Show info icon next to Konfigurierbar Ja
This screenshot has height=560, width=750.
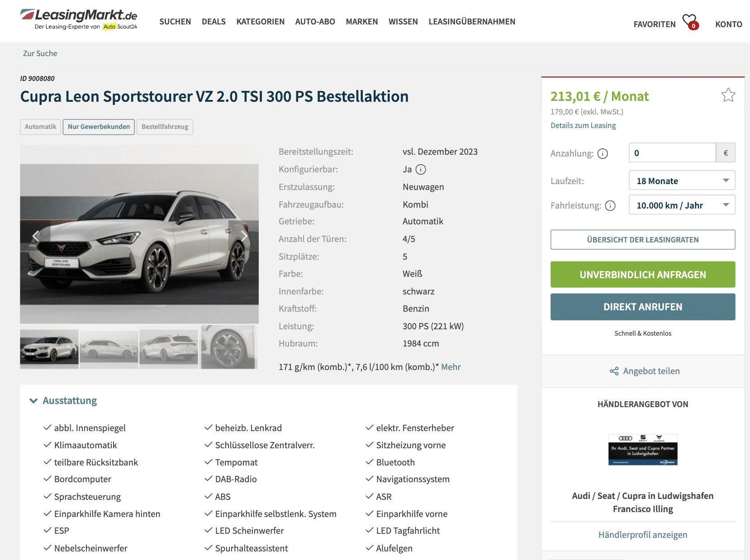coord(421,170)
